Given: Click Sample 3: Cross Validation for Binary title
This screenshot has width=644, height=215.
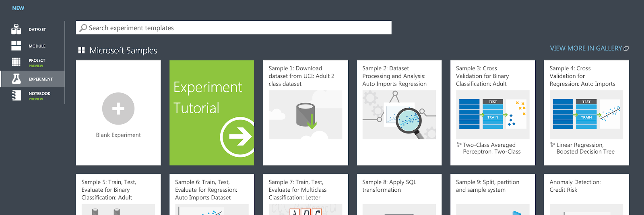Looking at the screenshot, I should (482, 76).
